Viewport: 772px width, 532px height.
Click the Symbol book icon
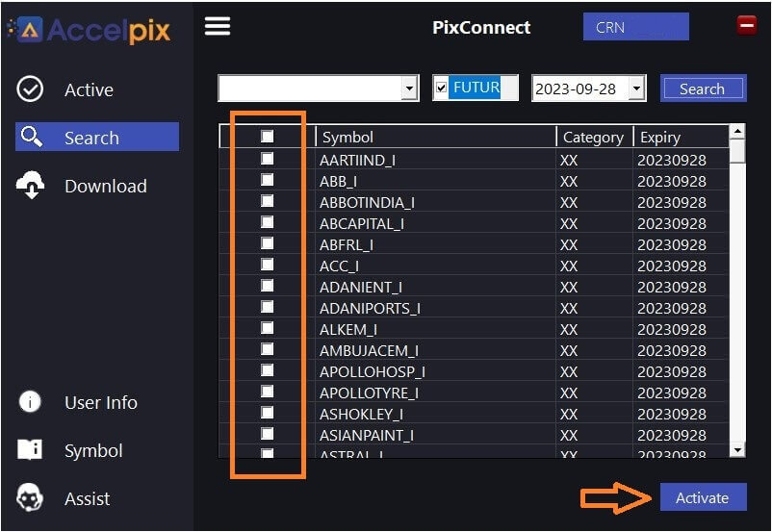(x=30, y=449)
